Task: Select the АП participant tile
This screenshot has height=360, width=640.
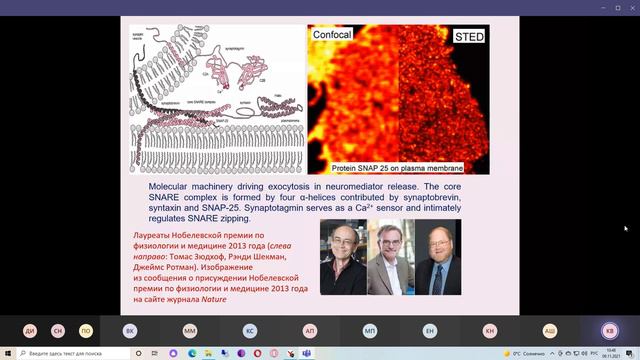Action: click(x=310, y=331)
